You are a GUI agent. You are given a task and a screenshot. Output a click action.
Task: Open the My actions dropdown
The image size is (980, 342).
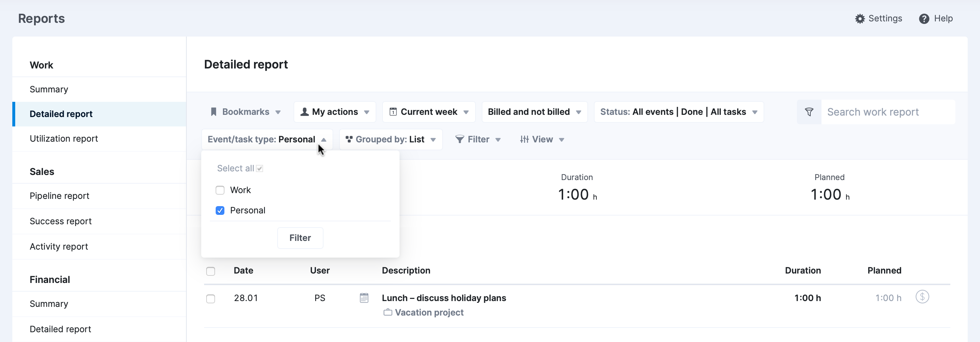point(335,112)
